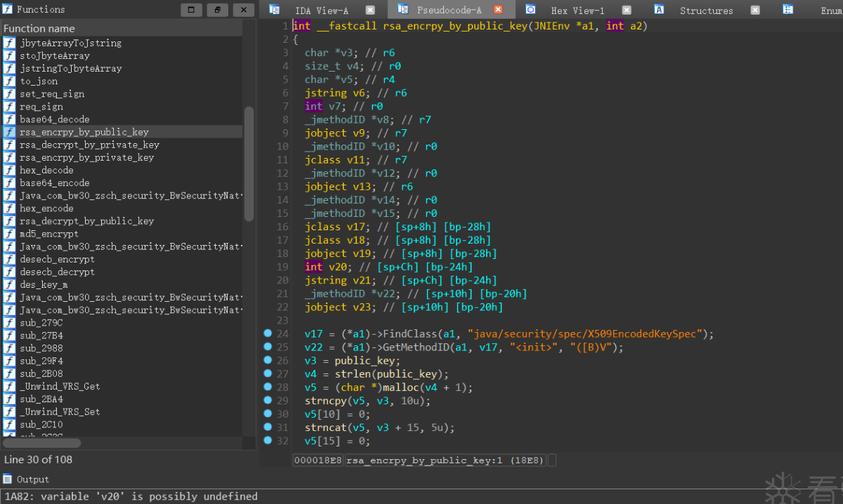843x504 pixels.
Task: Select the base64_encode function
Action: click(55, 183)
